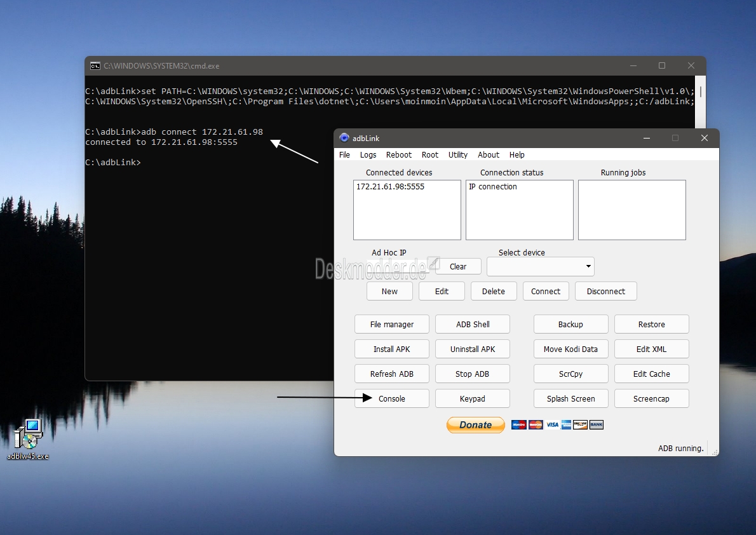The width and height of the screenshot is (756, 535).
Task: Click the Edit device button
Action: 442,292
